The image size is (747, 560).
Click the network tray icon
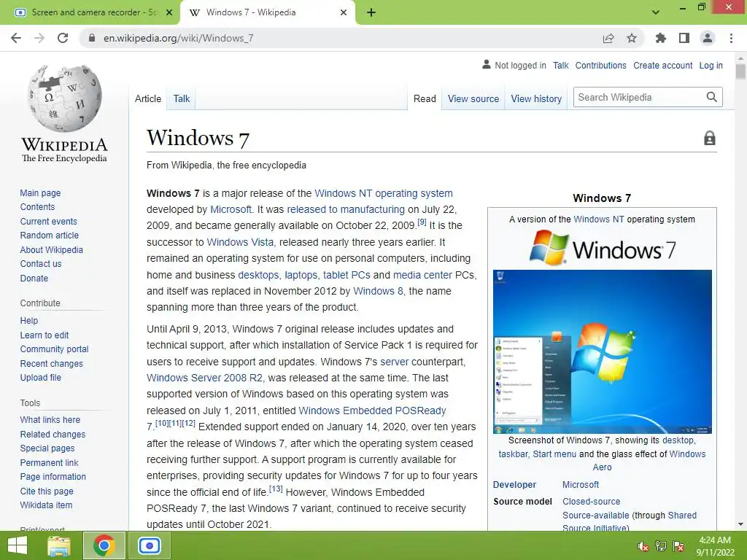click(661, 546)
